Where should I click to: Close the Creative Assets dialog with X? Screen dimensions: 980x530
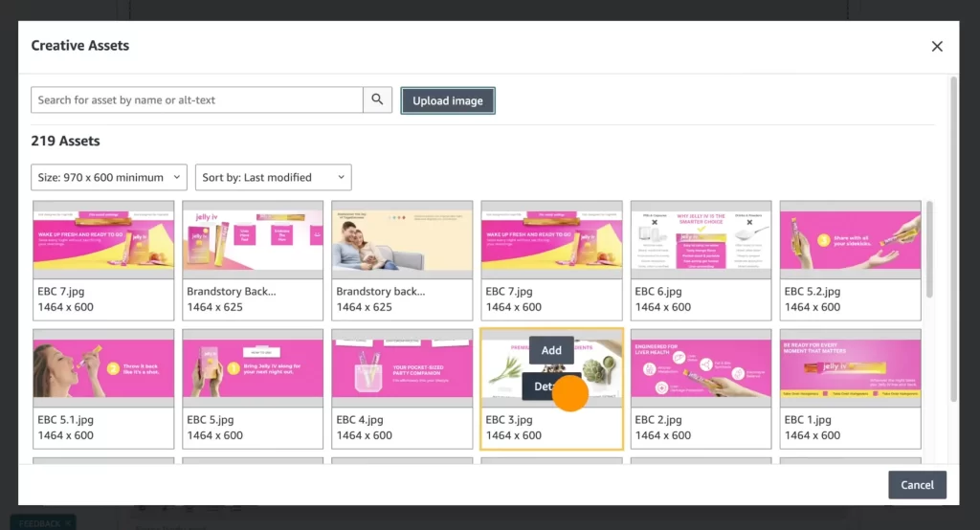(x=936, y=46)
